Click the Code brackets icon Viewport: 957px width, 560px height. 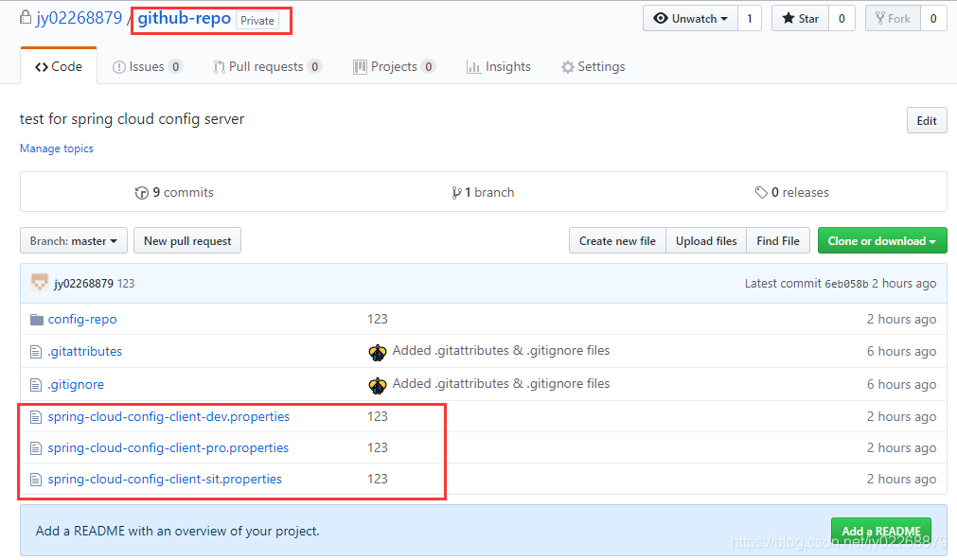[x=42, y=67]
